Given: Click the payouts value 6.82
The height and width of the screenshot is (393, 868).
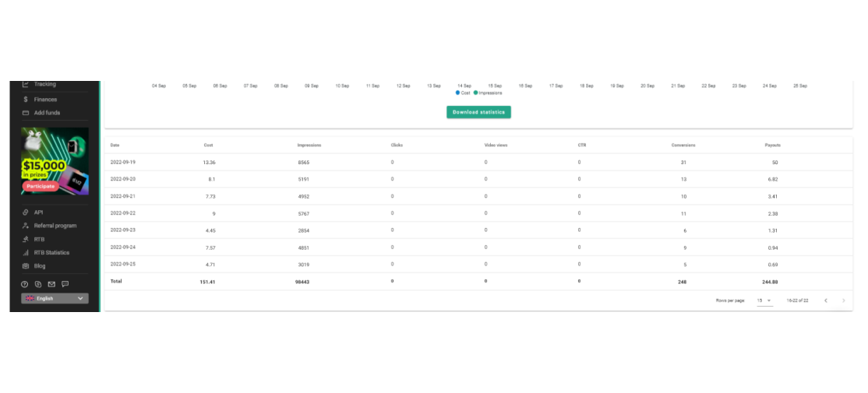Looking at the screenshot, I should click(x=773, y=180).
